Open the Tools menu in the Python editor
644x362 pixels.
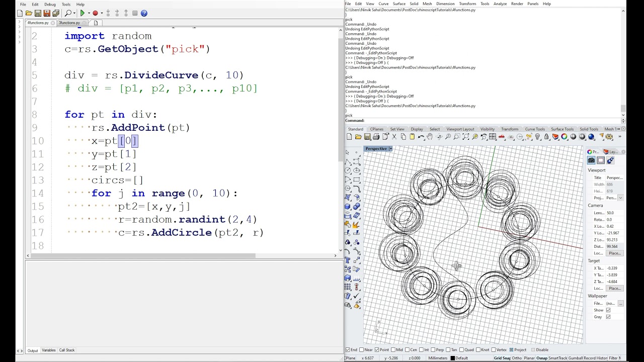pyautogui.click(x=66, y=4)
